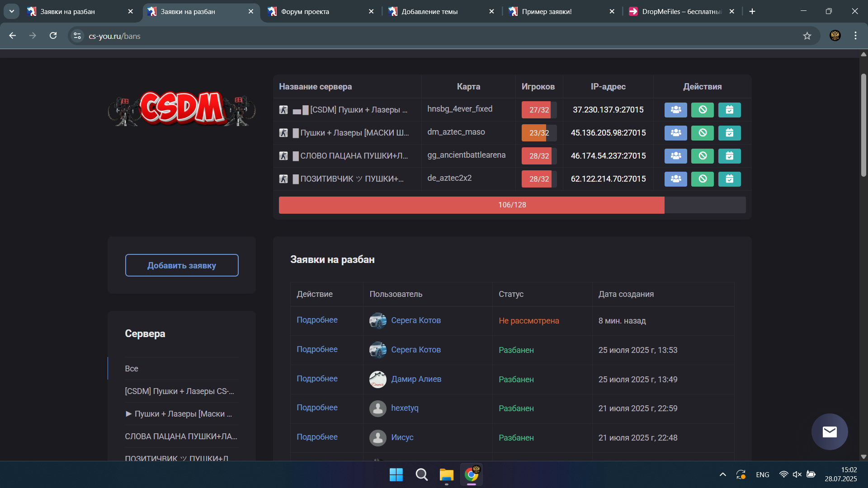Viewport: 868px width, 488px height.
Task: Switch to the Форум проекта tab
Action: click(x=305, y=12)
